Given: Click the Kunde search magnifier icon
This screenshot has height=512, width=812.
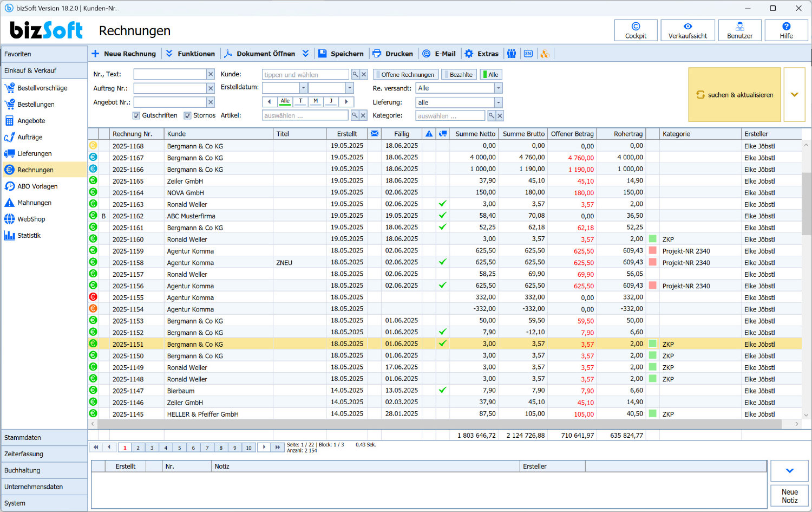Looking at the screenshot, I should pyautogui.click(x=355, y=74).
